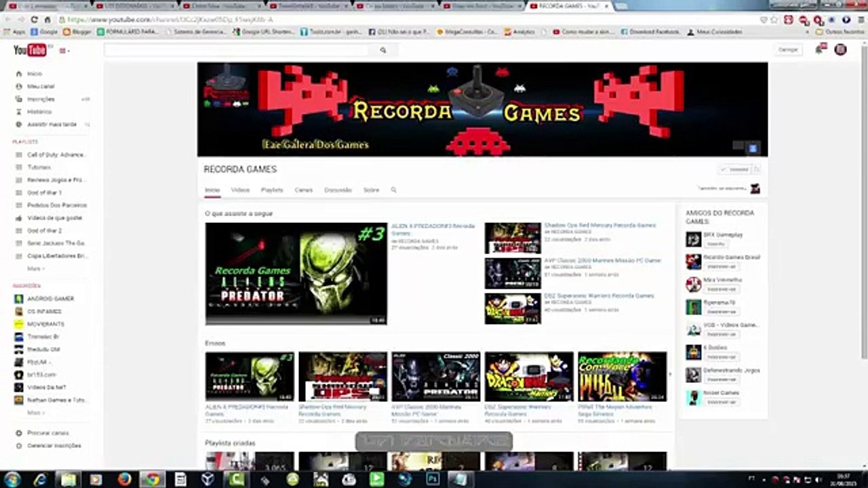The width and height of the screenshot is (868, 488).
Task: Open God of War 1 playlist
Action: (44, 192)
